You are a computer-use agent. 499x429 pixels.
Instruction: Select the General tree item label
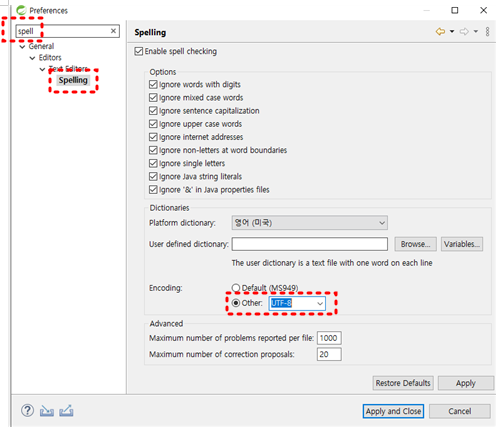(41, 46)
